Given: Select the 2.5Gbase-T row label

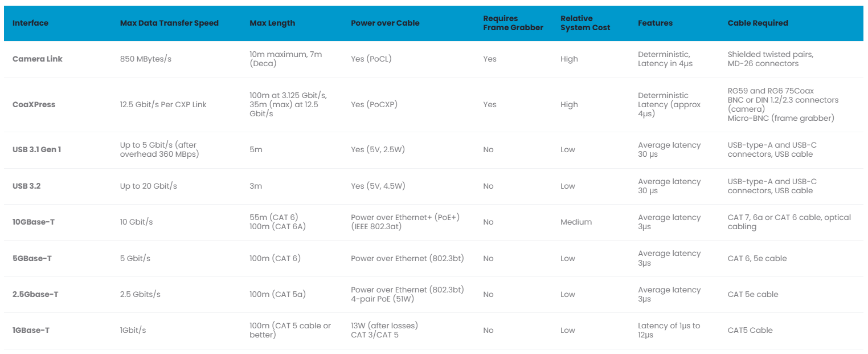Looking at the screenshot, I should click(35, 295).
